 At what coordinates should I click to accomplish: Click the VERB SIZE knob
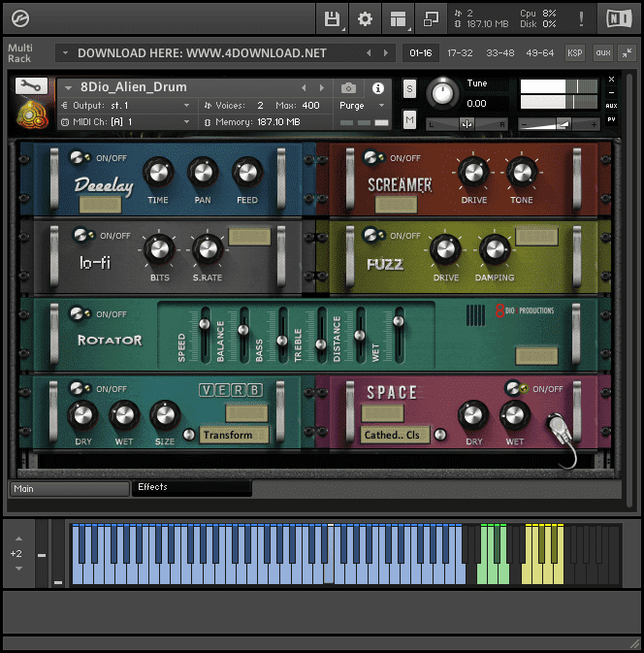(165, 415)
